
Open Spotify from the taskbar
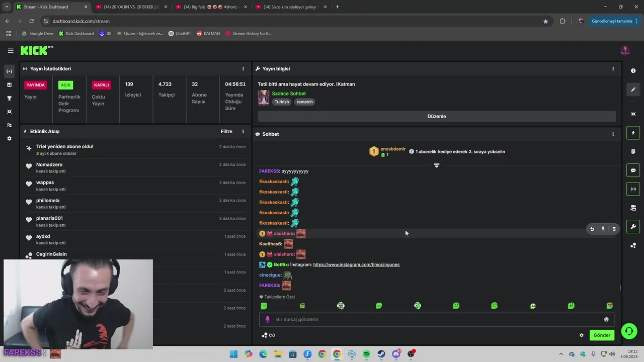[x=366, y=354]
